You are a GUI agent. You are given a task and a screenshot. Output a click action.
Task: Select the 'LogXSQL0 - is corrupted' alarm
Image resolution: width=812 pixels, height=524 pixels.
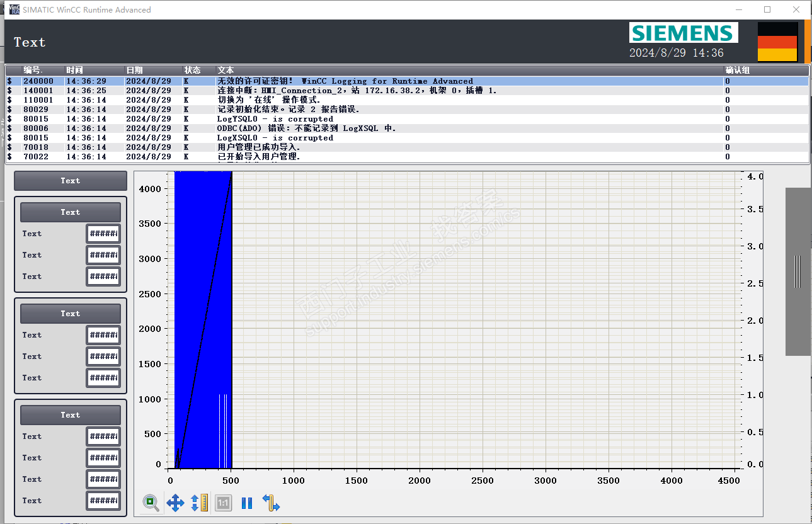pyautogui.click(x=407, y=138)
